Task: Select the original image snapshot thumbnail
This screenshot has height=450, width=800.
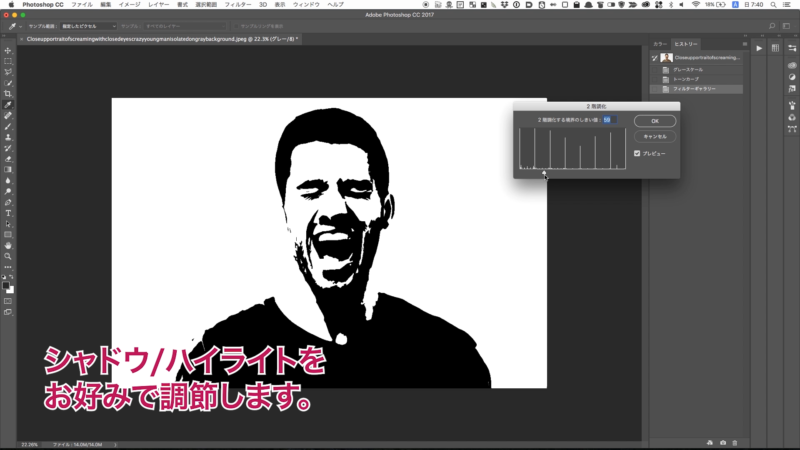Action: pos(666,58)
